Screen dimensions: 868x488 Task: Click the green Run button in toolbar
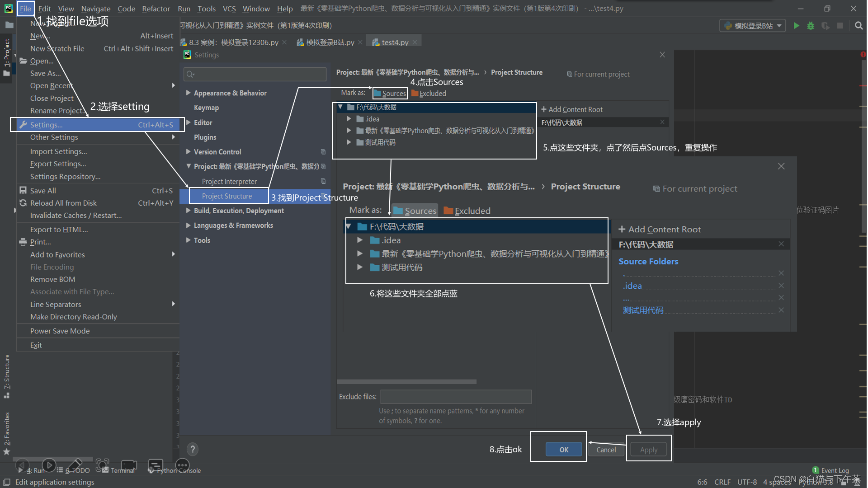[797, 26]
